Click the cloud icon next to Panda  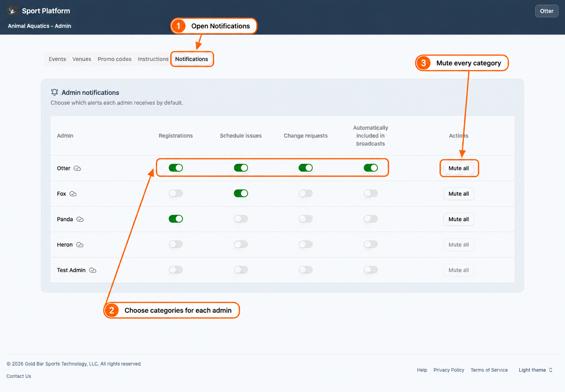[80, 219]
